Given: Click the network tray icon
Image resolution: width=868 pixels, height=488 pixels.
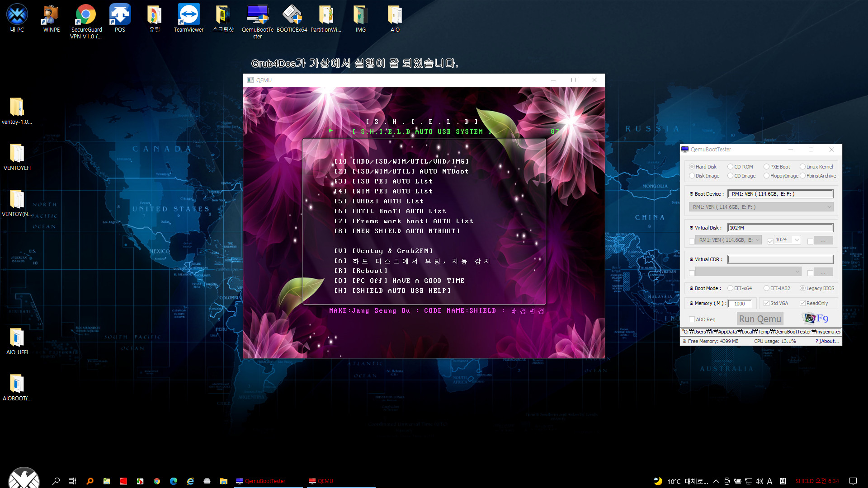Looking at the screenshot, I should coord(749,481).
